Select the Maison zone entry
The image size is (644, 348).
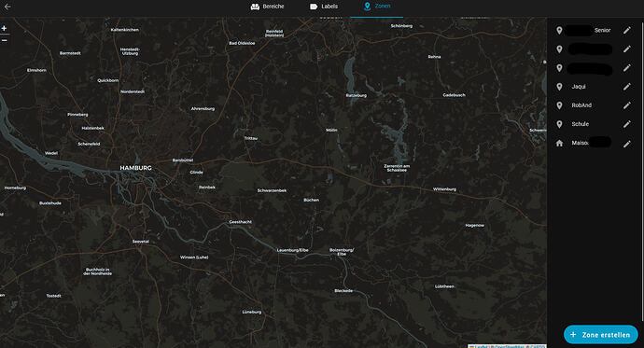(x=594, y=144)
